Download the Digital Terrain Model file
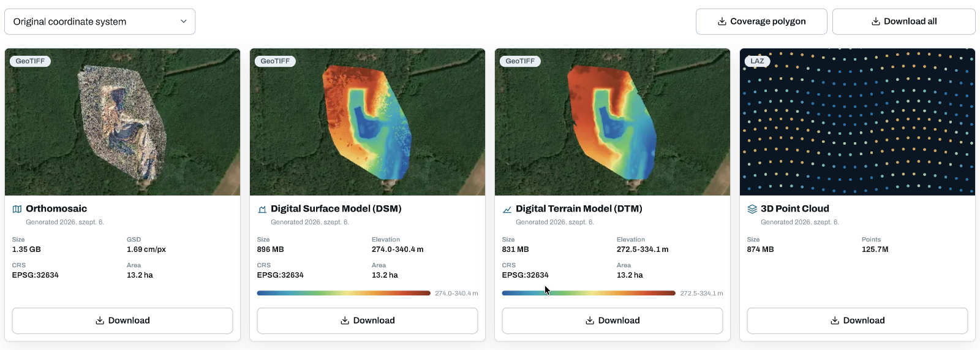The width and height of the screenshot is (980, 350). [612, 321]
